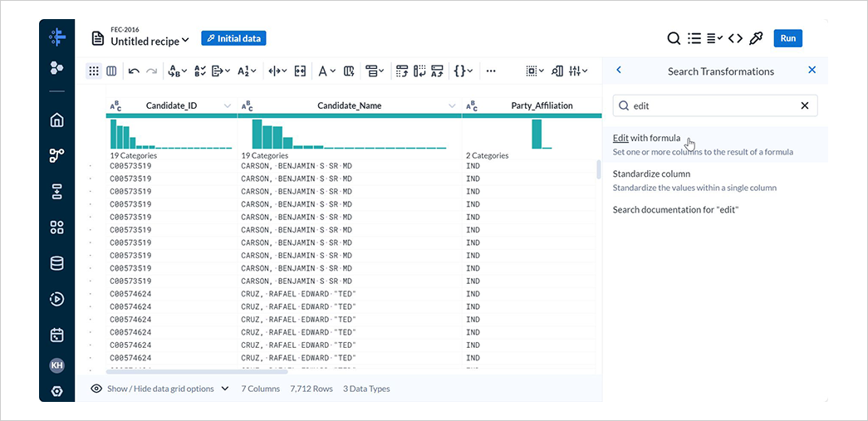Select the Standardize column transformation
The height and width of the screenshot is (421, 868).
coord(714,180)
